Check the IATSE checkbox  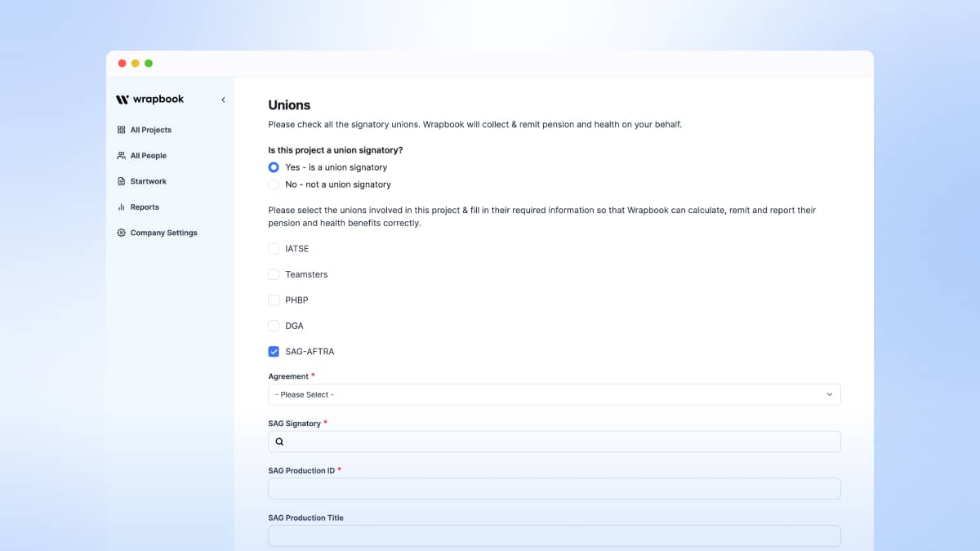274,249
